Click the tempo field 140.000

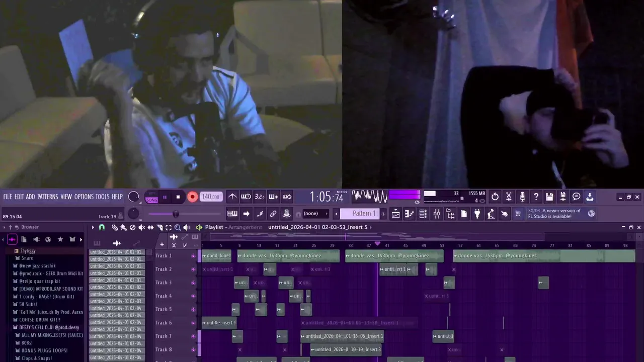(x=210, y=197)
